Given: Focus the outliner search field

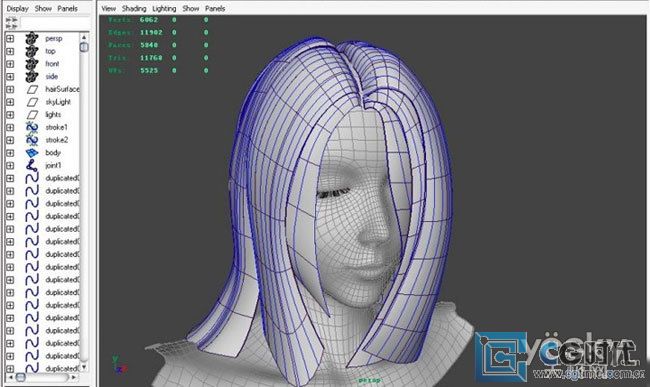Looking at the screenshot, I should point(55,23).
